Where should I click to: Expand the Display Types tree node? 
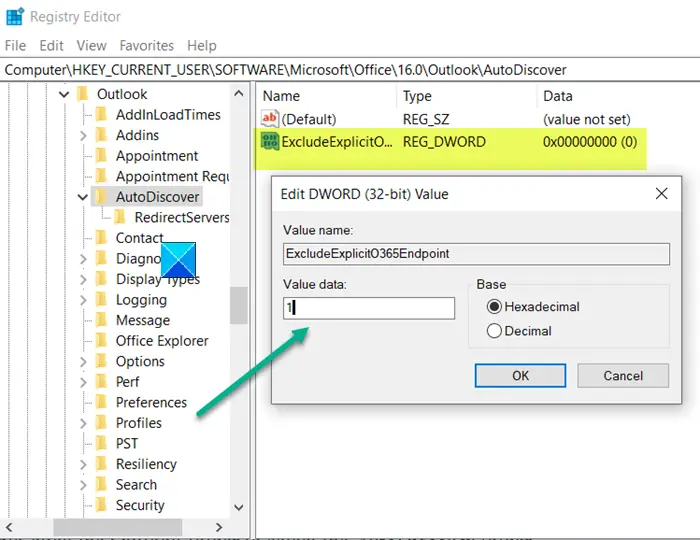click(x=83, y=279)
